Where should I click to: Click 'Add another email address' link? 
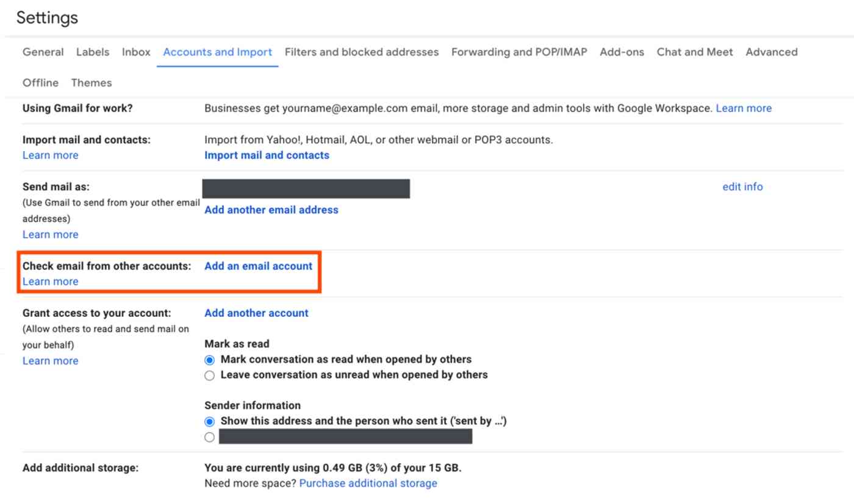coord(271,210)
